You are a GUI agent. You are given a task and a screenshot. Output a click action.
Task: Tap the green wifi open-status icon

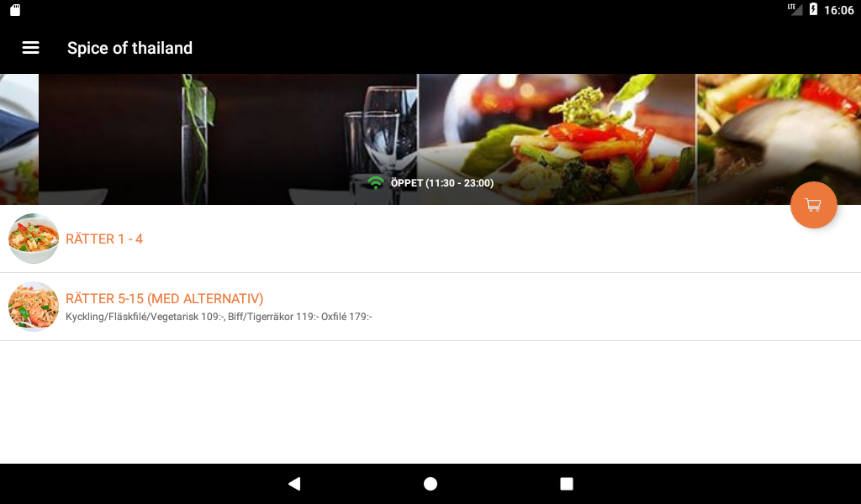pyautogui.click(x=376, y=182)
